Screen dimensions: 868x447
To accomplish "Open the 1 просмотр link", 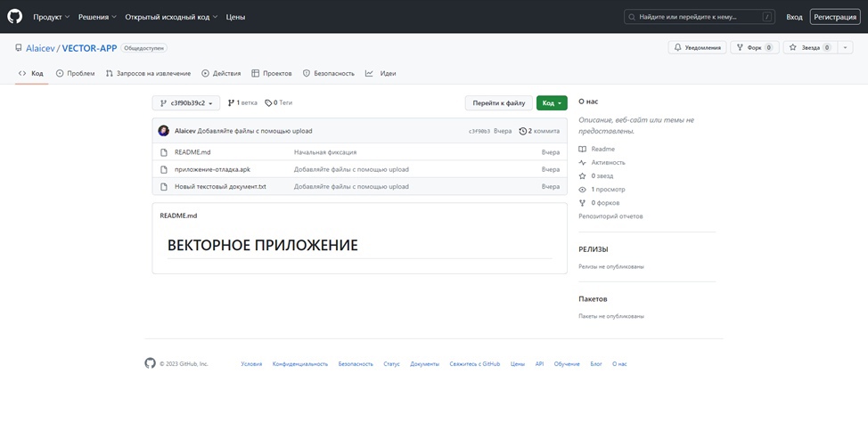I will pyautogui.click(x=602, y=189).
